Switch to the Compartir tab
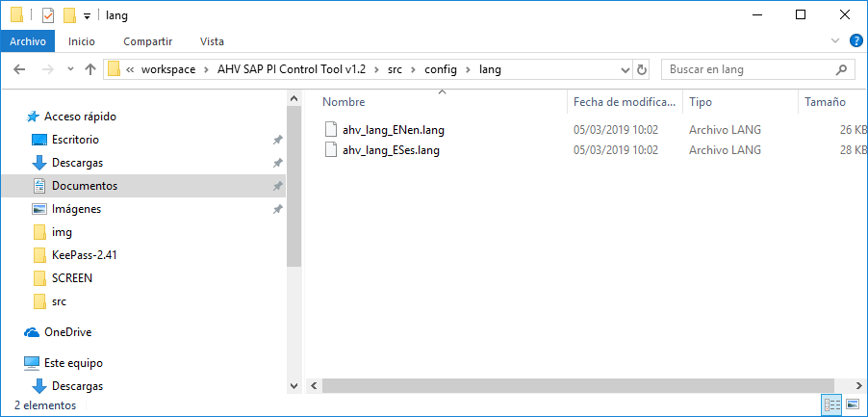This screenshot has width=868, height=417. (147, 41)
